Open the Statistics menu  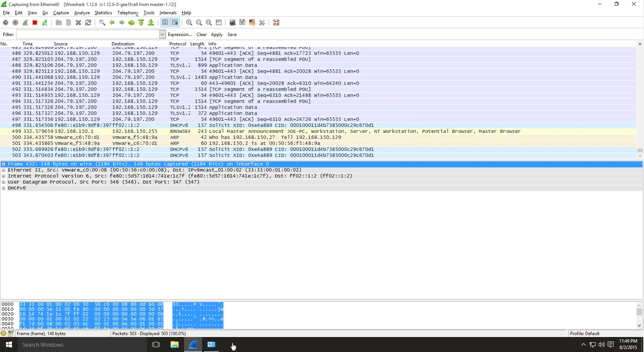pos(103,13)
